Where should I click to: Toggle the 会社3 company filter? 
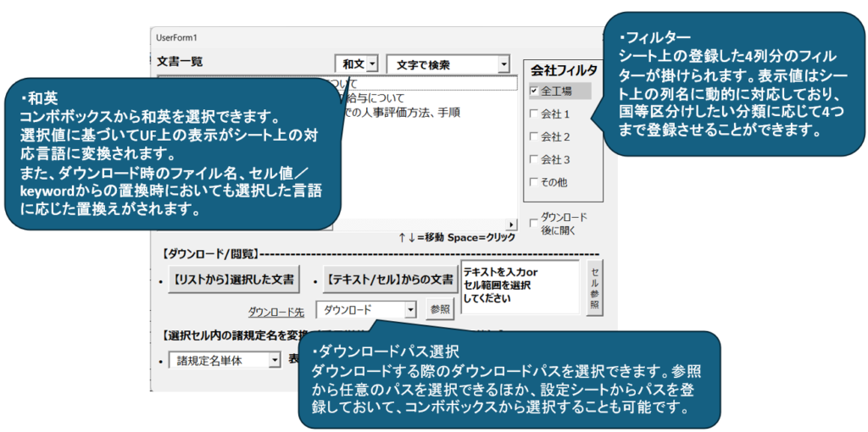point(534,160)
